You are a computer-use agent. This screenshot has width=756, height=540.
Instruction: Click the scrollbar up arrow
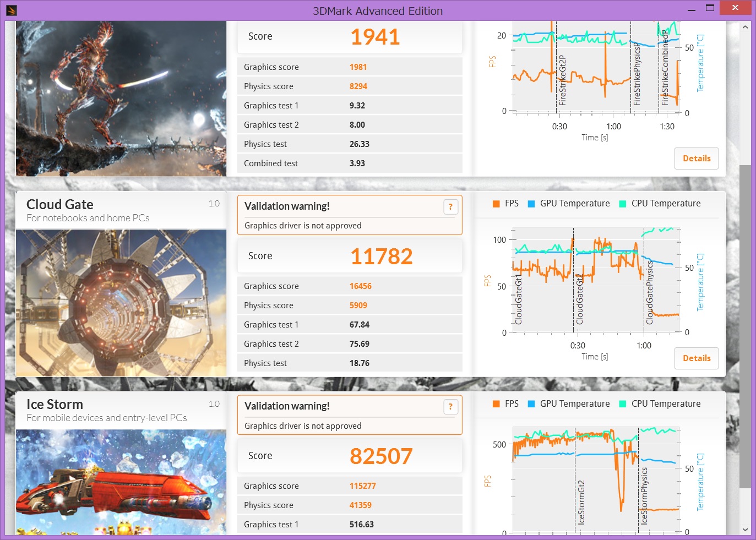pos(745,26)
